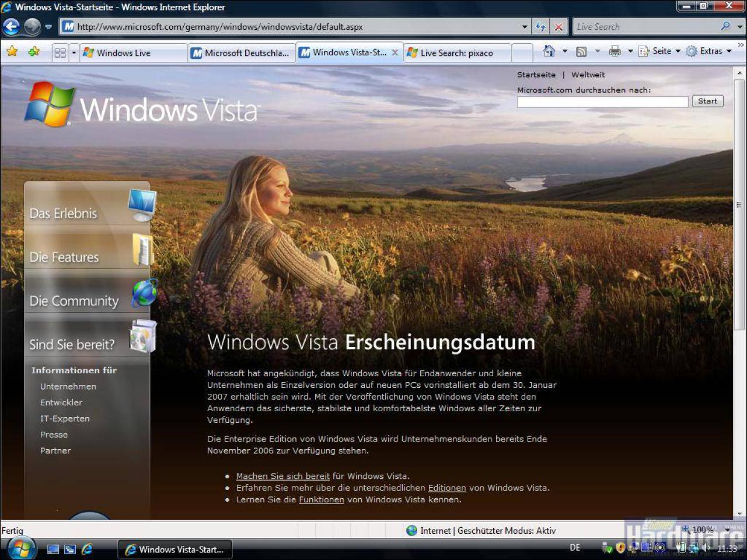Screen dimensions: 747x560
Task: Switch to the Windows Live tab
Action: pos(133,52)
